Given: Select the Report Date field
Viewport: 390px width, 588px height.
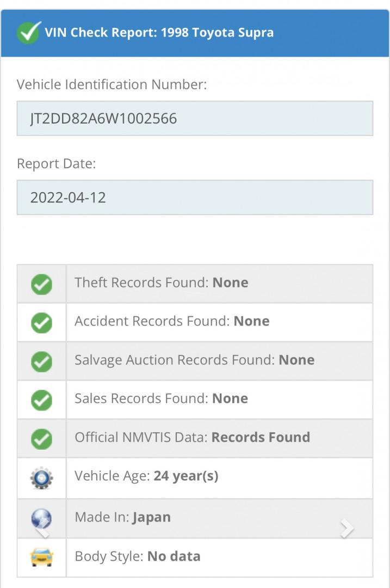Looking at the screenshot, I should 195,198.
